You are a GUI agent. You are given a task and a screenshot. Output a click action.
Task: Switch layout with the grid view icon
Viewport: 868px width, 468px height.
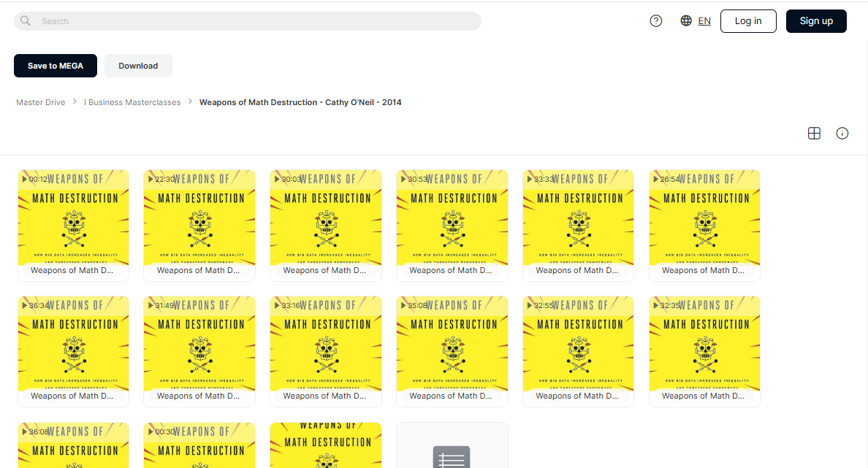point(814,134)
